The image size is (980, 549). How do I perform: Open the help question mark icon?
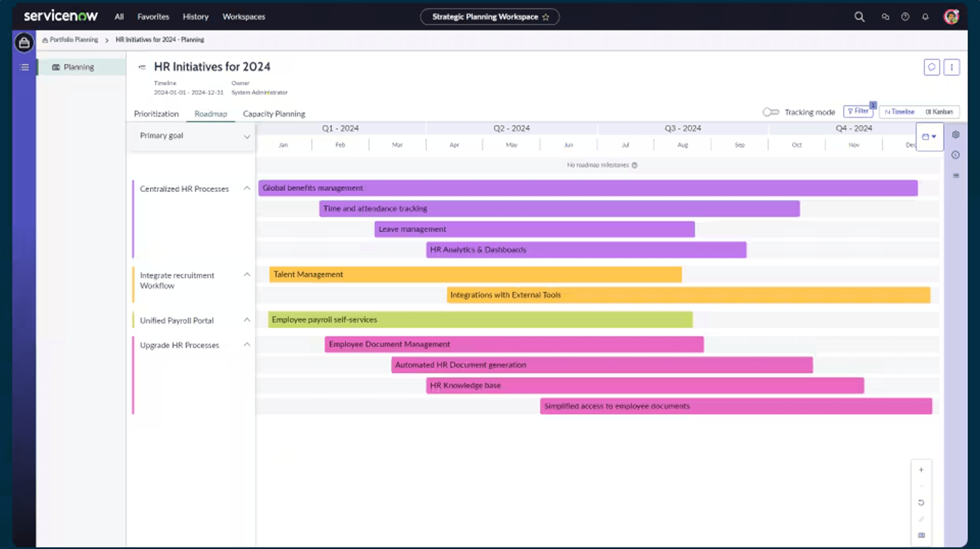point(905,17)
